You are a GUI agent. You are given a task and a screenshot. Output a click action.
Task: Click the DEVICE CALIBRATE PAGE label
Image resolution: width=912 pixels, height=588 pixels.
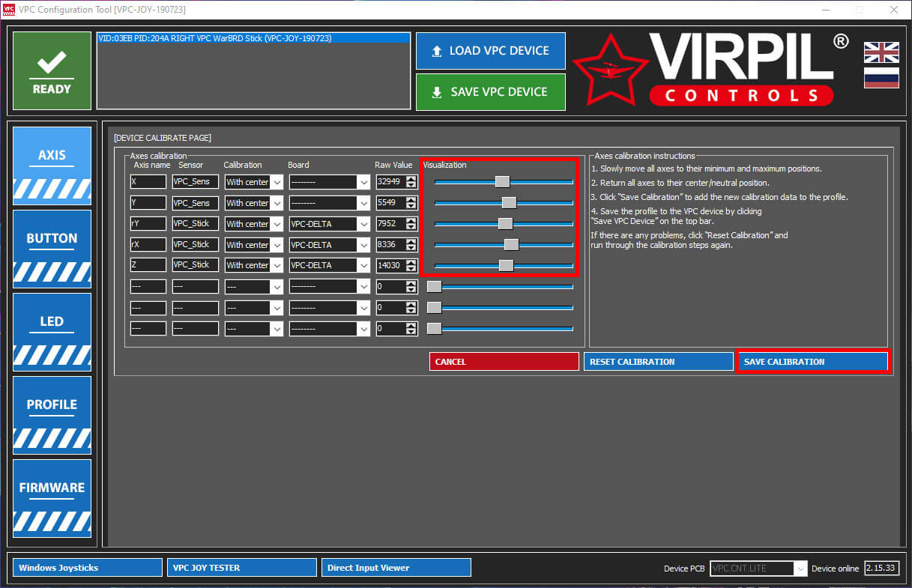163,138
